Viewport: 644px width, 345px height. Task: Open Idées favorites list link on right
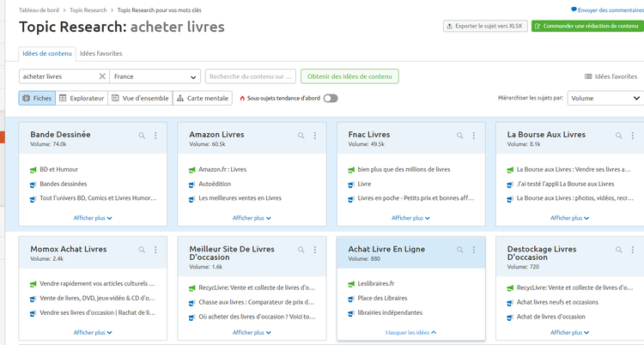611,76
